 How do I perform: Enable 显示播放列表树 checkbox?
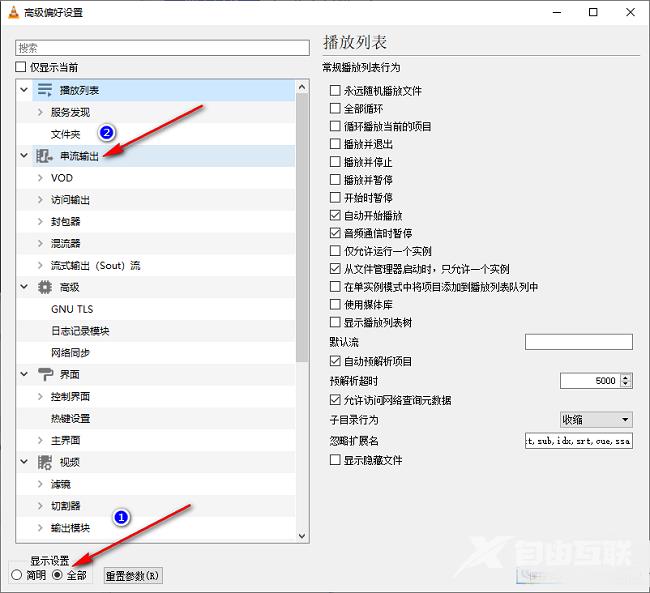[x=335, y=322]
